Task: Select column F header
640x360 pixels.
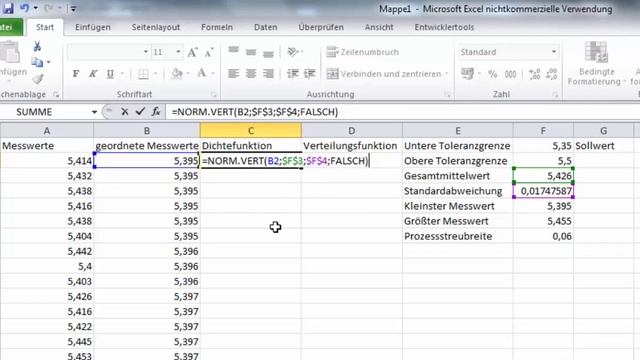Action: pos(543,131)
